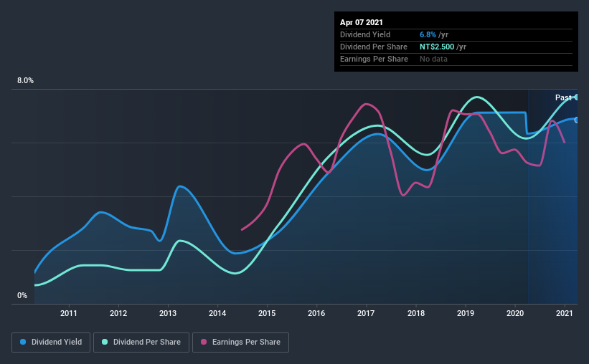
Task: Click the 2017 x-axis label
Action: coord(367,313)
